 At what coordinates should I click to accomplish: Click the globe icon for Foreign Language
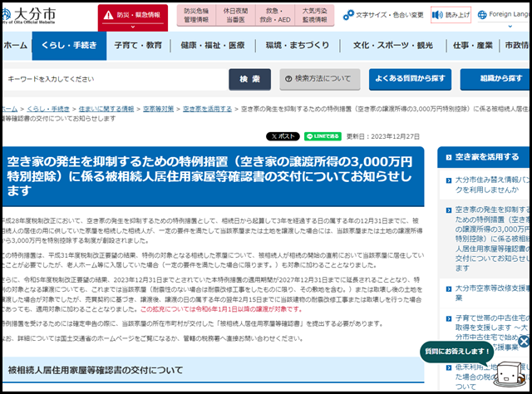pos(482,15)
